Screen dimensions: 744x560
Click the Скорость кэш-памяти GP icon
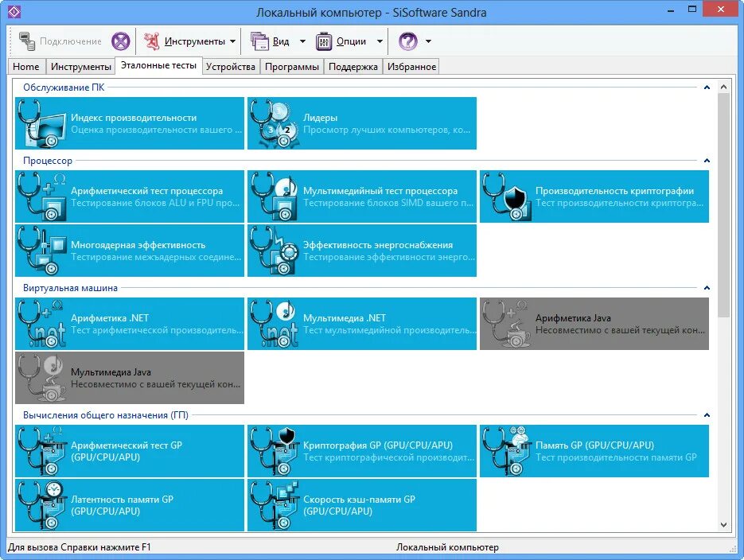click(x=275, y=505)
